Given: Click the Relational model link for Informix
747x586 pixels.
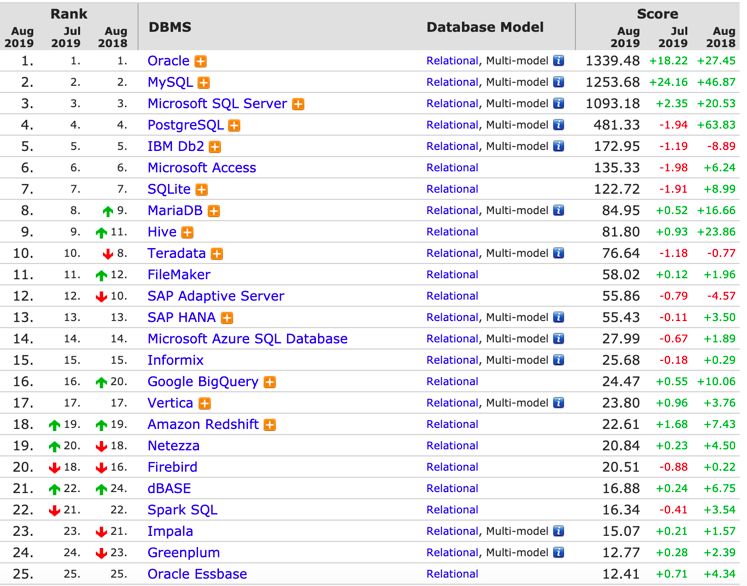Looking at the screenshot, I should [452, 360].
